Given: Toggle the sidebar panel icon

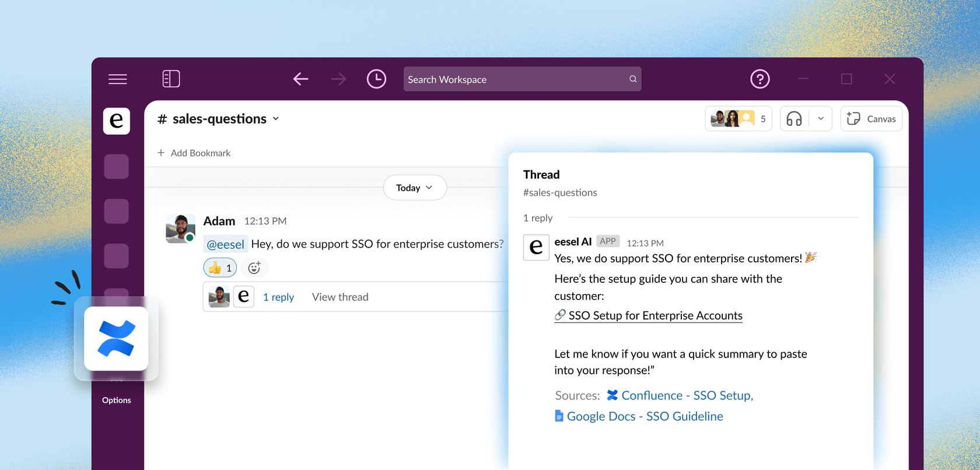Looking at the screenshot, I should click(x=171, y=79).
